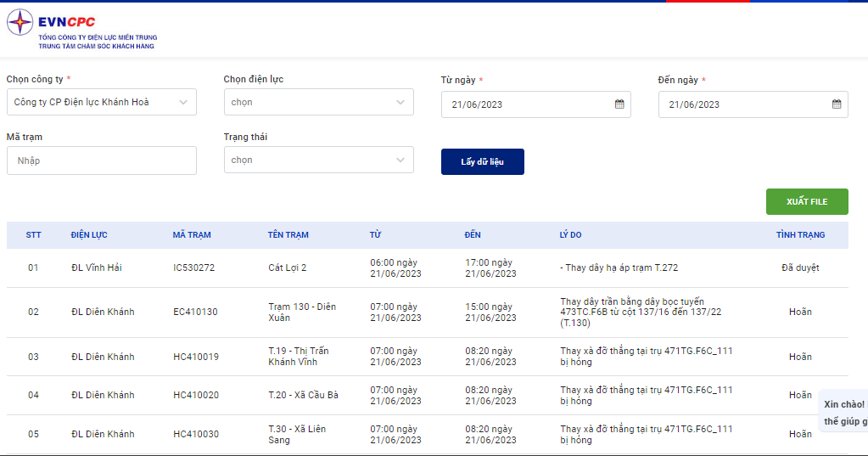Click the Đến ngày date field
The height and width of the screenshot is (456, 868).
click(x=743, y=104)
